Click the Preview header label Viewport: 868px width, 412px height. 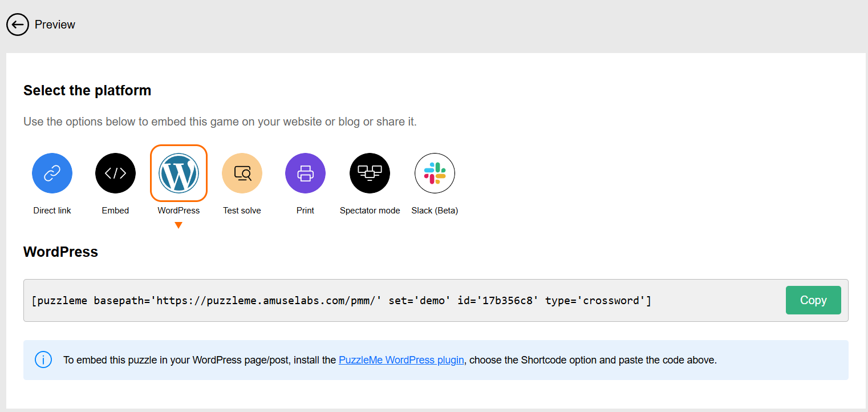coord(55,25)
